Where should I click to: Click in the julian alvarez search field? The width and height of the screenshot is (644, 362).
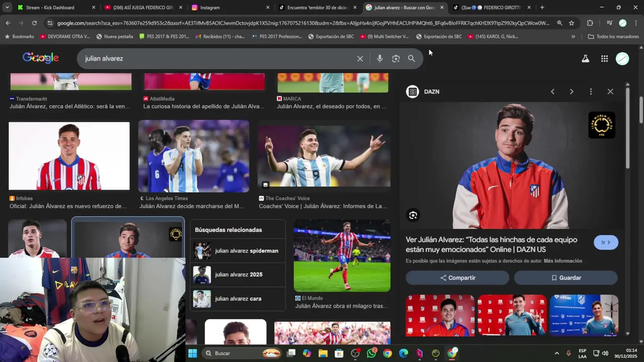click(x=216, y=58)
